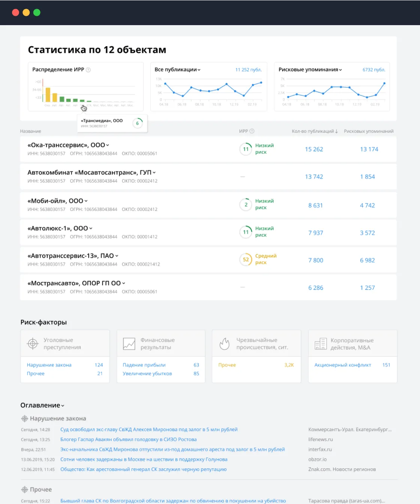Open 8 631 publications count for Моби-ойл
The width and height of the screenshot is (420, 504).
(315, 205)
